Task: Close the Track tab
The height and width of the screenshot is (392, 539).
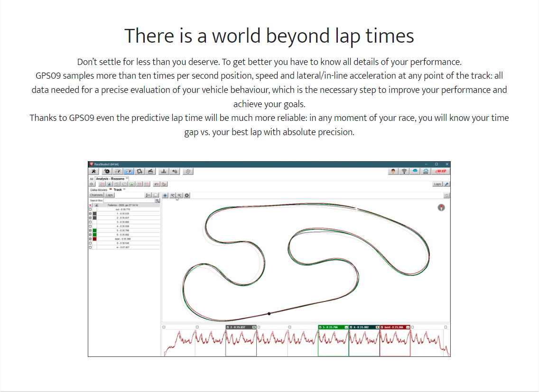Action: click(124, 189)
